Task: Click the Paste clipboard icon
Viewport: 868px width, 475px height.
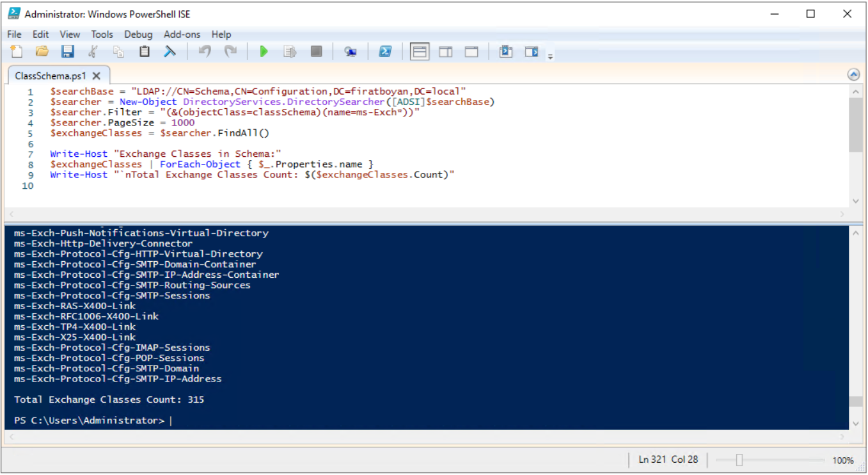Action: pos(145,52)
